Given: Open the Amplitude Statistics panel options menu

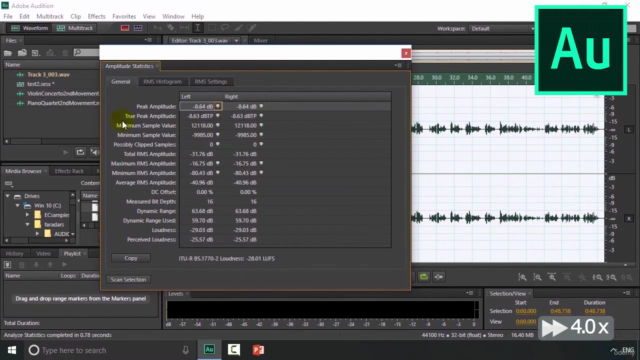Looking at the screenshot, I should pyautogui.click(x=398, y=65).
